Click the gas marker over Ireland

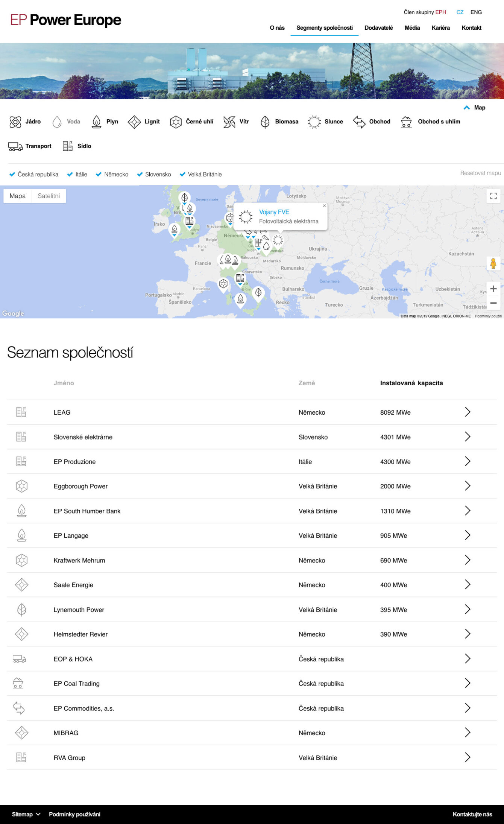(x=174, y=229)
